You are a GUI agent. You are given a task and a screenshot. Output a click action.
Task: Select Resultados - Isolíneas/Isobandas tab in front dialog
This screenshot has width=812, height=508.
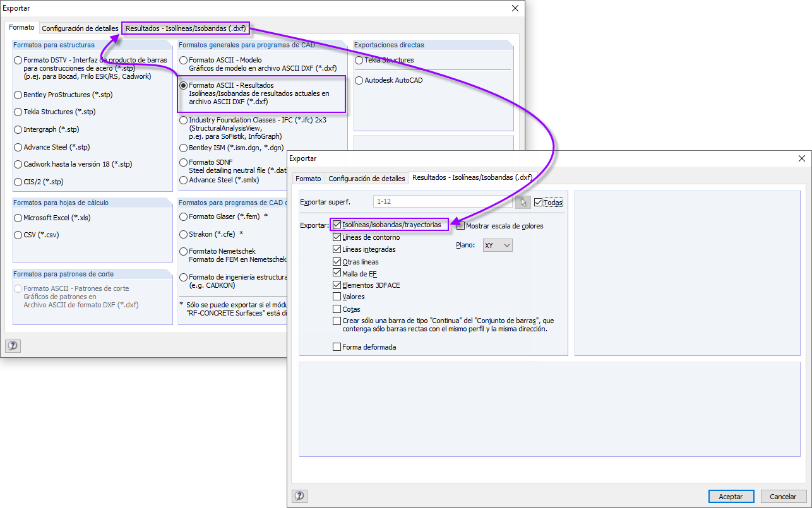[472, 178]
